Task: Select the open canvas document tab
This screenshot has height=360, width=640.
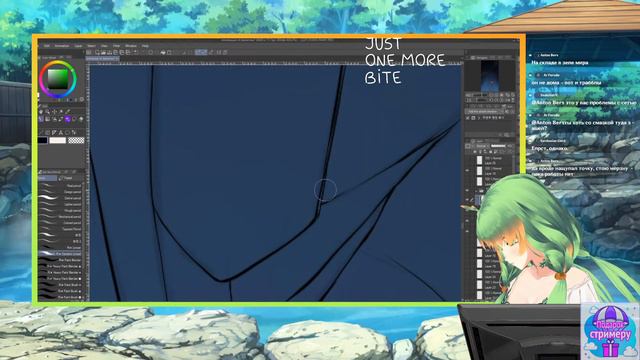Action: 102,59
